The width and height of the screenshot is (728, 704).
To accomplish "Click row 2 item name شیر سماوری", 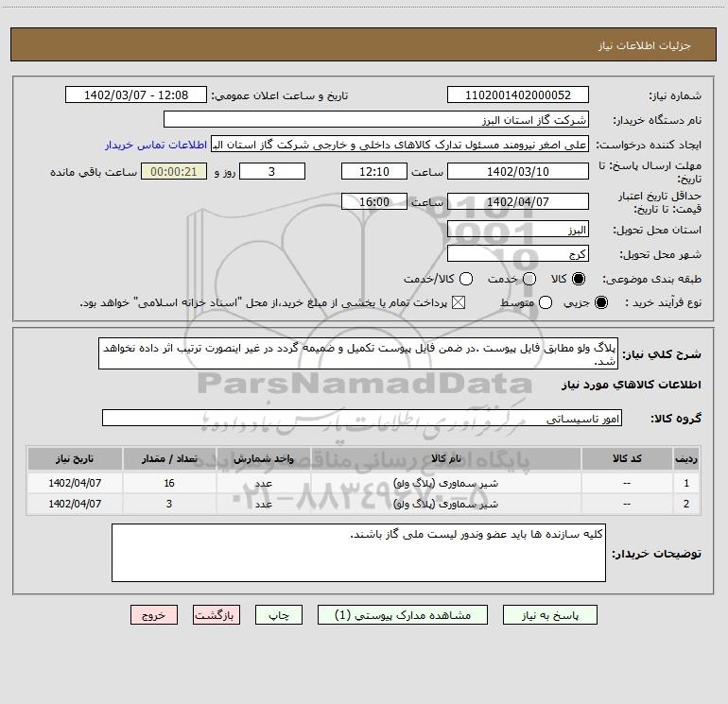I will [x=445, y=504].
